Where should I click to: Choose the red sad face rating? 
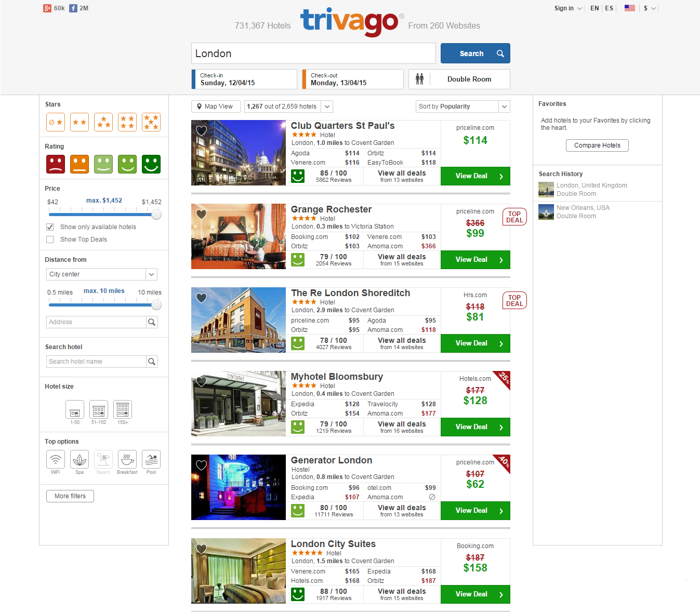pyautogui.click(x=56, y=164)
